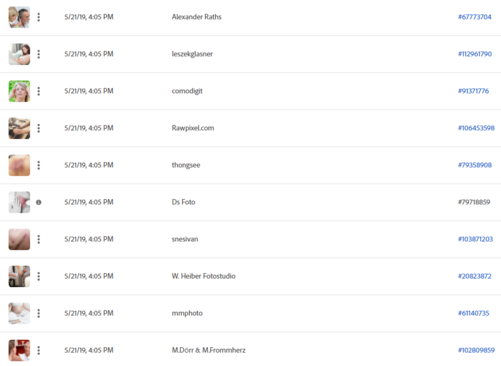Click the info icon on Ds Foto row
501x366 pixels.
[x=39, y=202]
